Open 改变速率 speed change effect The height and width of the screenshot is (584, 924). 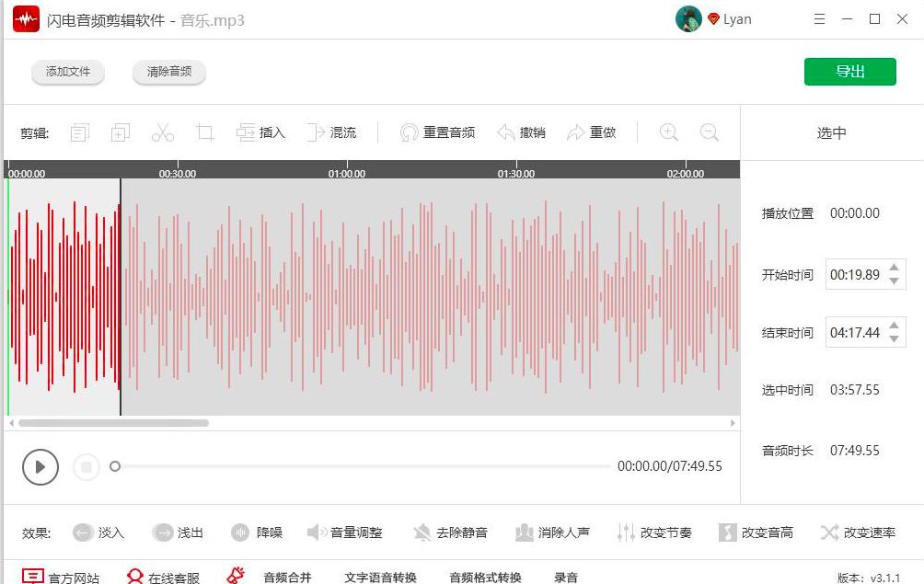[x=858, y=532]
